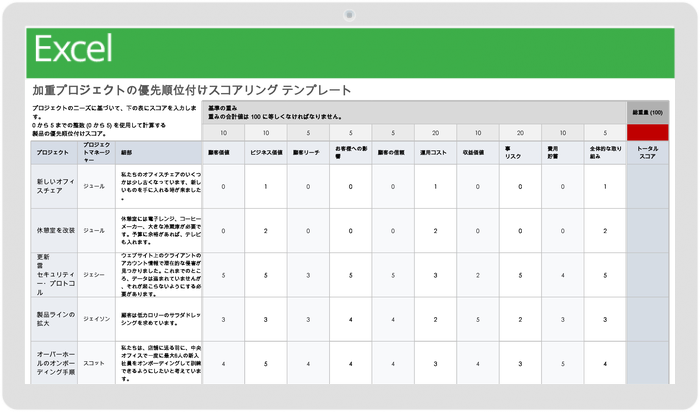Select the ビジネス価値 column header
This screenshot has height=412, width=700.
pos(265,154)
